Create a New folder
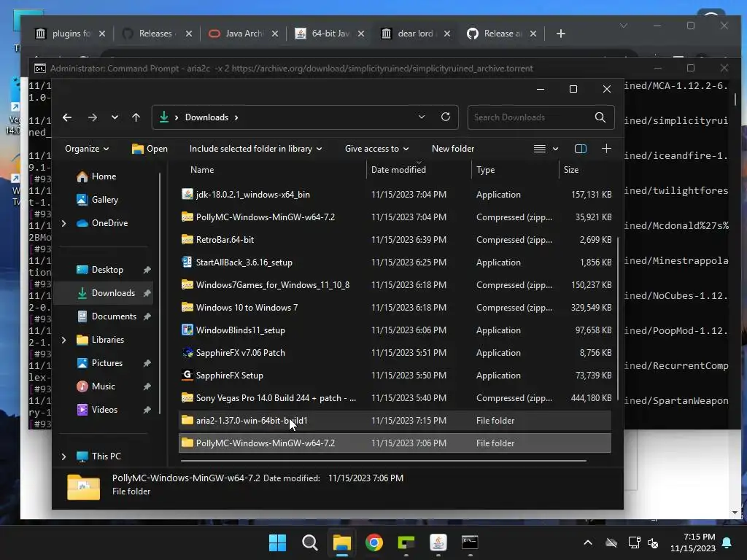The height and width of the screenshot is (560, 747). pos(452,149)
